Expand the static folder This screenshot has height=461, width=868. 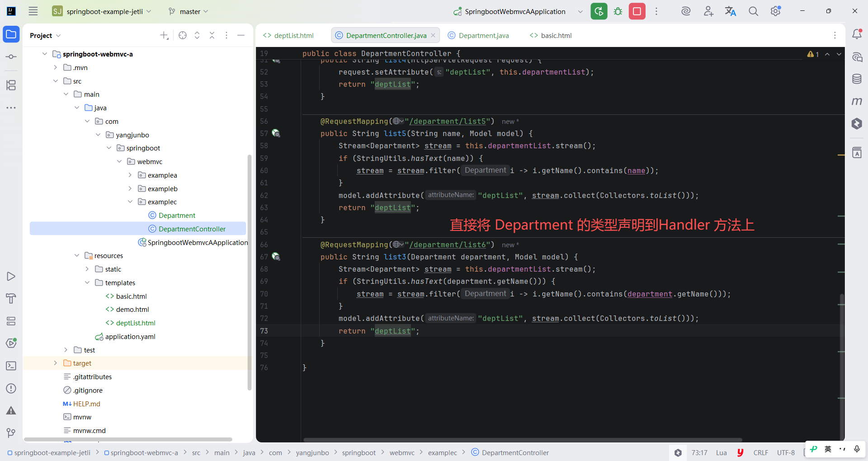point(87,269)
